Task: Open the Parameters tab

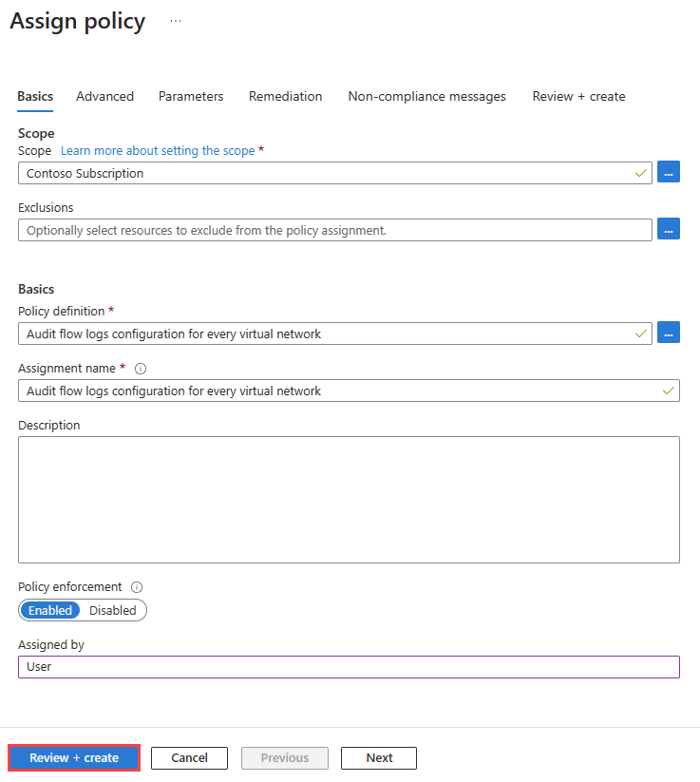Action: pos(191,96)
